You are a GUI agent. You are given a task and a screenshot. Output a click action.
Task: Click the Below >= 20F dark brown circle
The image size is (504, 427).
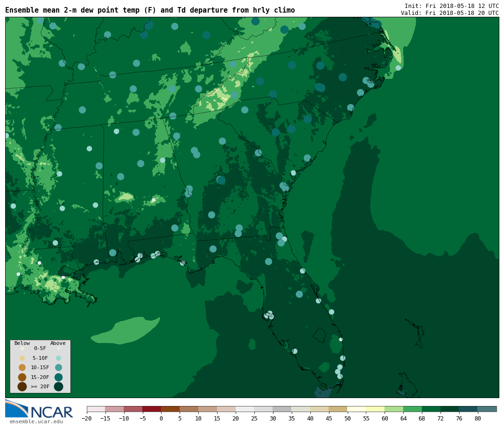[x=22, y=386]
